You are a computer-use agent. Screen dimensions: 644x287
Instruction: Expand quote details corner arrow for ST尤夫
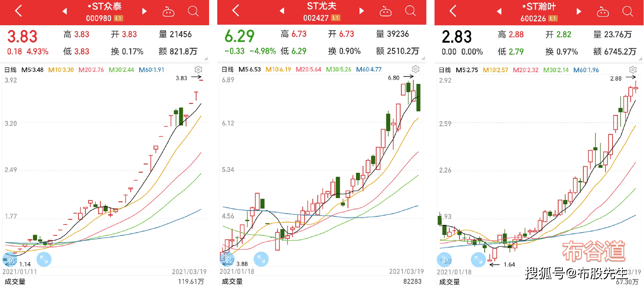tap(423, 58)
